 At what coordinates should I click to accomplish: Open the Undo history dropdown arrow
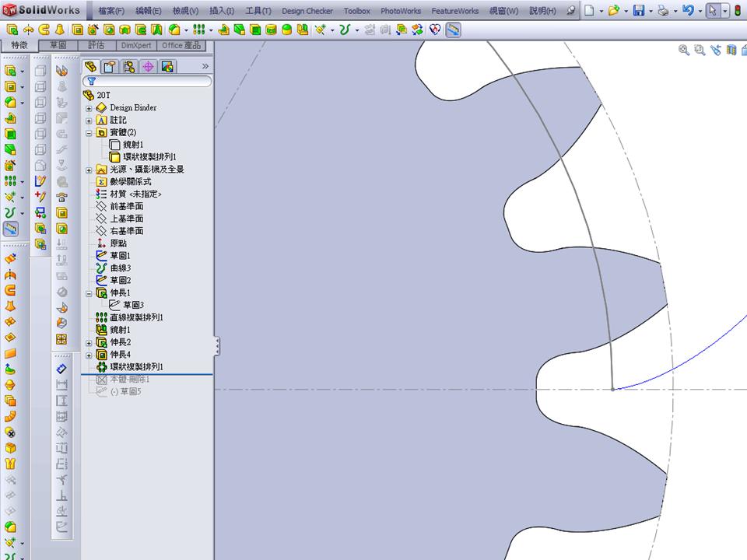(x=700, y=10)
